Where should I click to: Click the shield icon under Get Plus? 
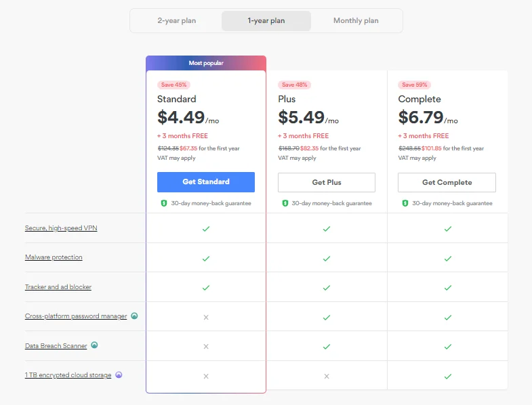tap(285, 203)
